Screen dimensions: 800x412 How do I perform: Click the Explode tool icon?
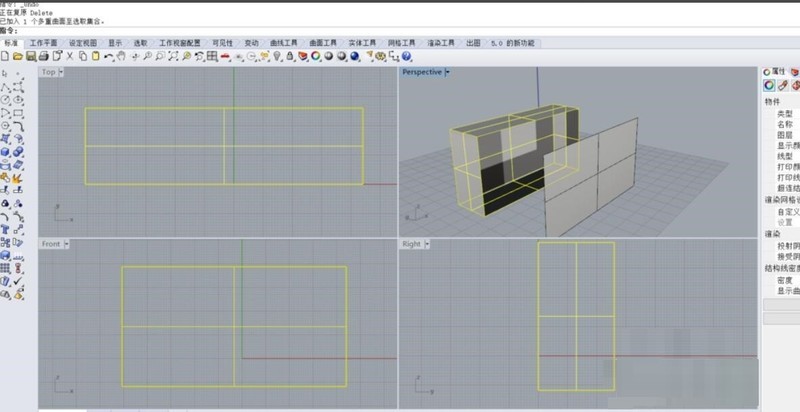tap(18, 178)
